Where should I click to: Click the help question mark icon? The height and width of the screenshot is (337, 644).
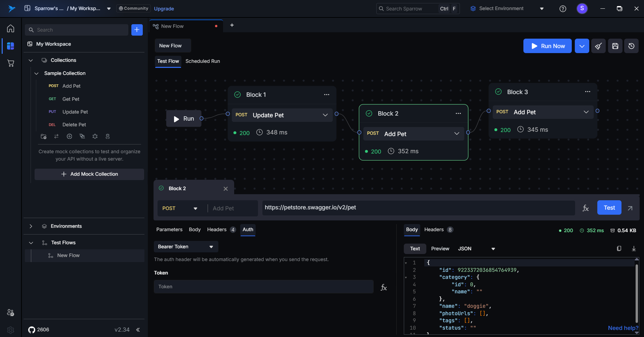click(563, 9)
